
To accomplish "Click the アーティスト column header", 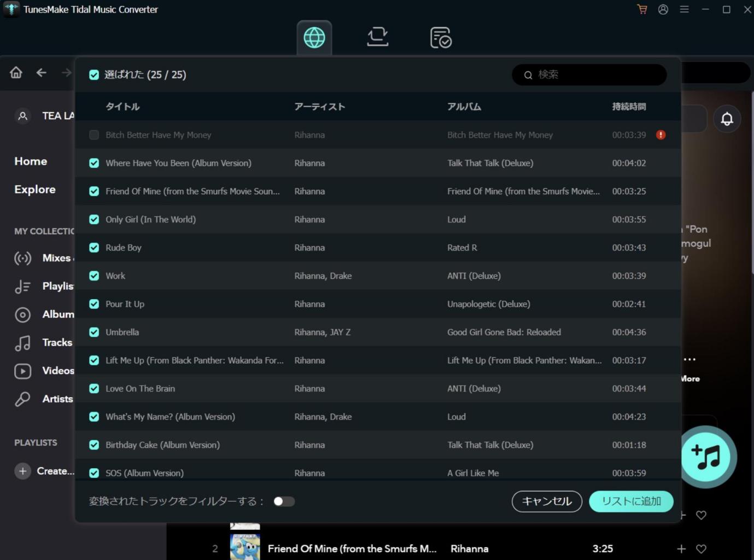I will 320,107.
